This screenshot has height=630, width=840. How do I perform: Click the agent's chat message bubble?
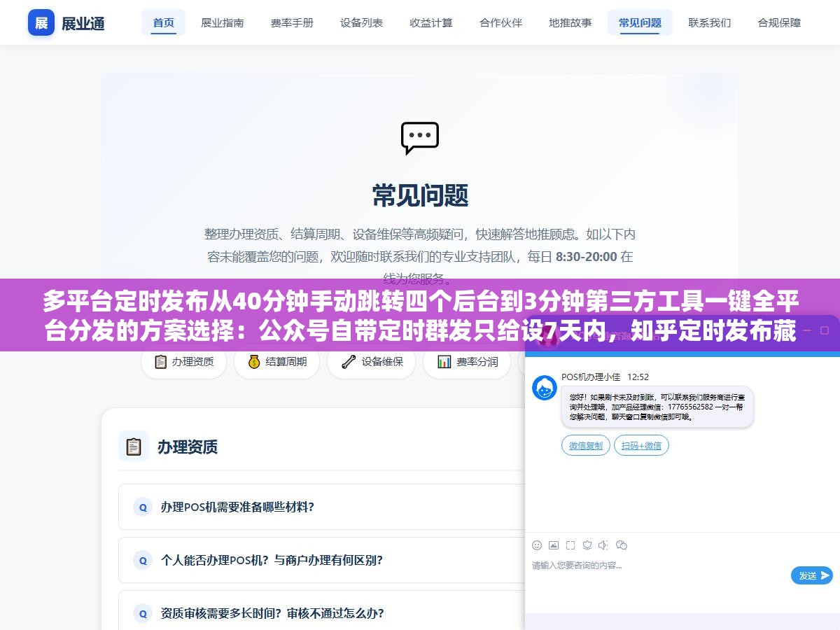point(657,406)
